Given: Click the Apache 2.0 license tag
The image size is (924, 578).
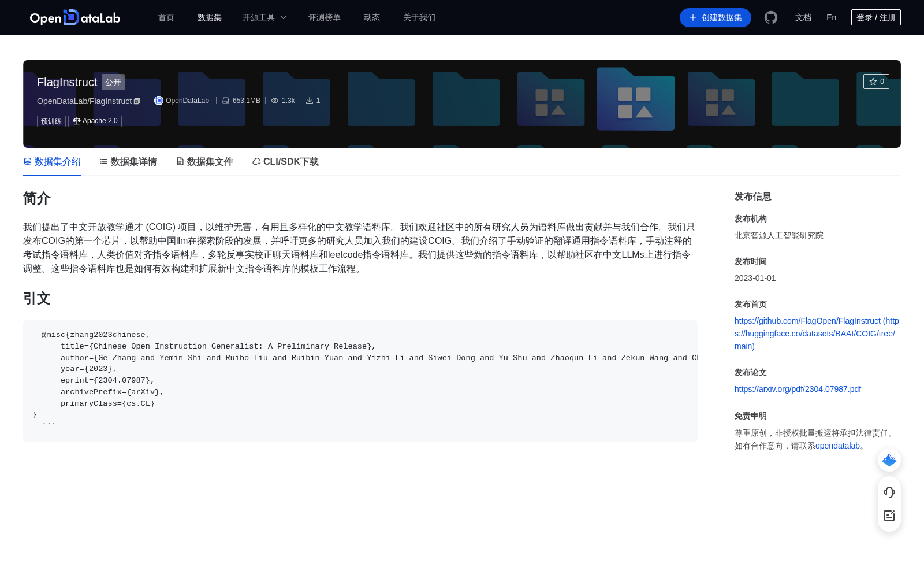Looking at the screenshot, I should tap(95, 121).
